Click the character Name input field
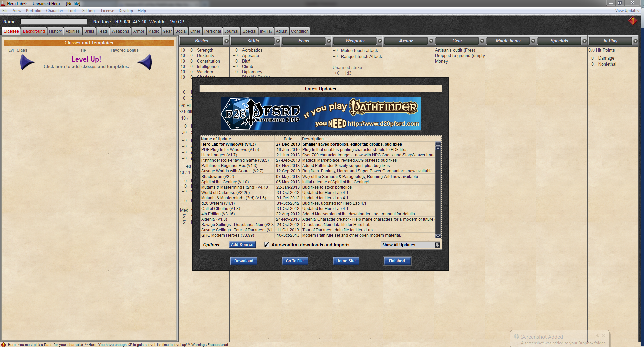Screen dimensions: 644x347 (54, 22)
